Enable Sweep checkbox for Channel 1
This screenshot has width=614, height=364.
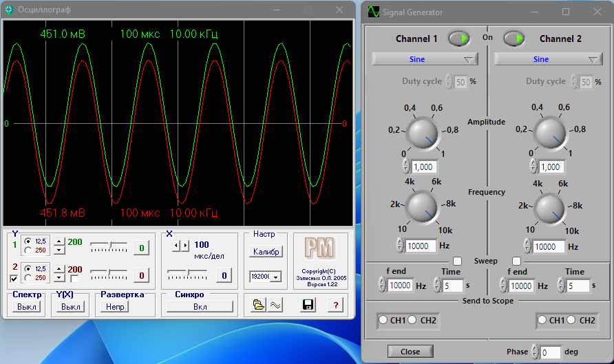(457, 261)
